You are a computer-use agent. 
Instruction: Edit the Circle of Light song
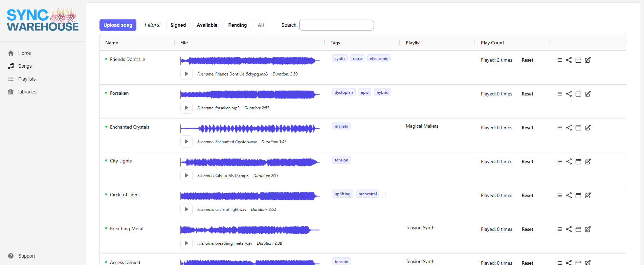click(x=588, y=195)
